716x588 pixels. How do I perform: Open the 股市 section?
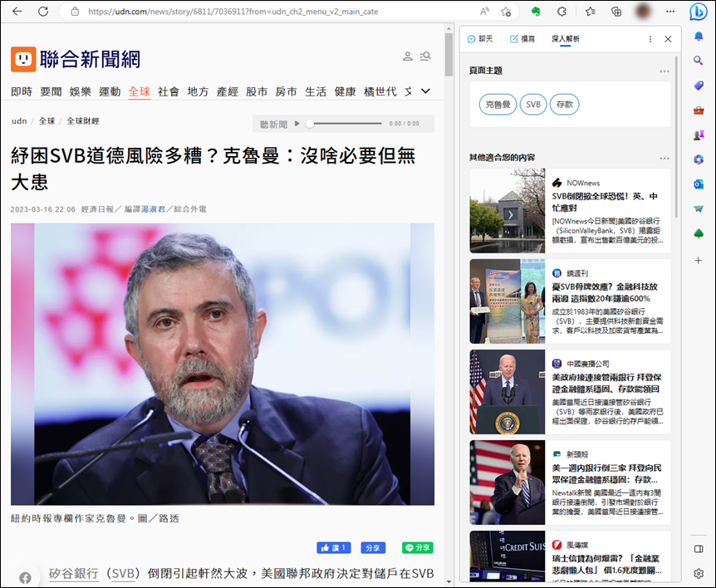(x=257, y=91)
